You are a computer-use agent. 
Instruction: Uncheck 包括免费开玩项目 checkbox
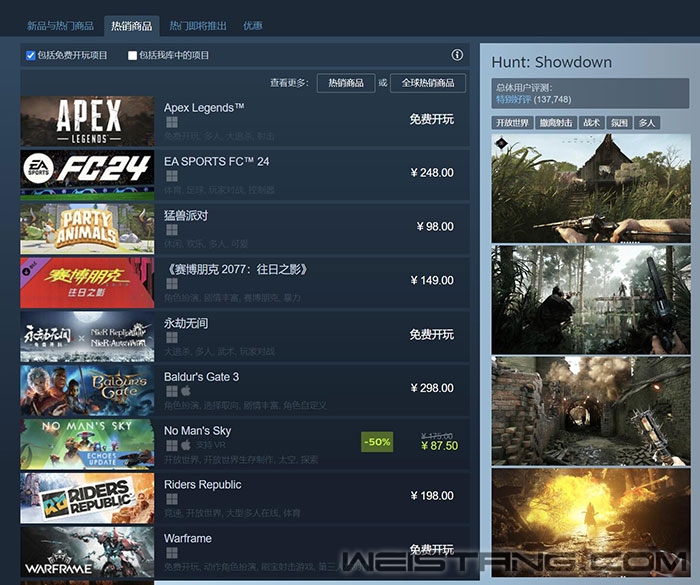pos(30,55)
